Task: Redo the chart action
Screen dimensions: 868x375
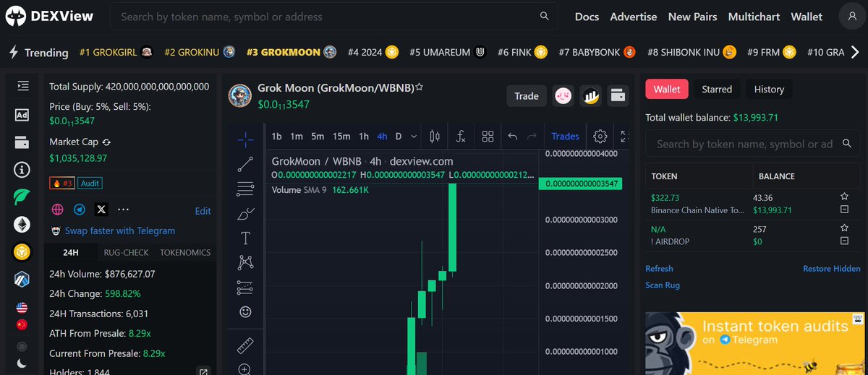Action: pyautogui.click(x=532, y=136)
